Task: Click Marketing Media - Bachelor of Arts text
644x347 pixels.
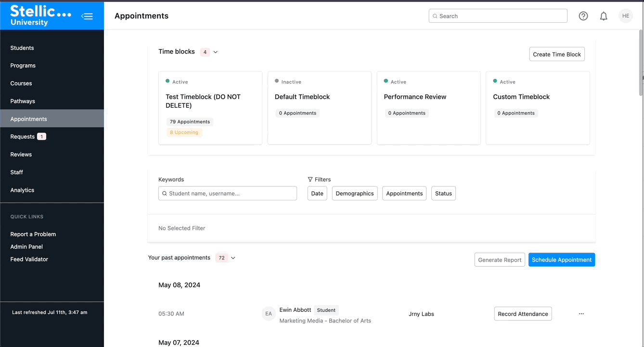Action: [325, 320]
